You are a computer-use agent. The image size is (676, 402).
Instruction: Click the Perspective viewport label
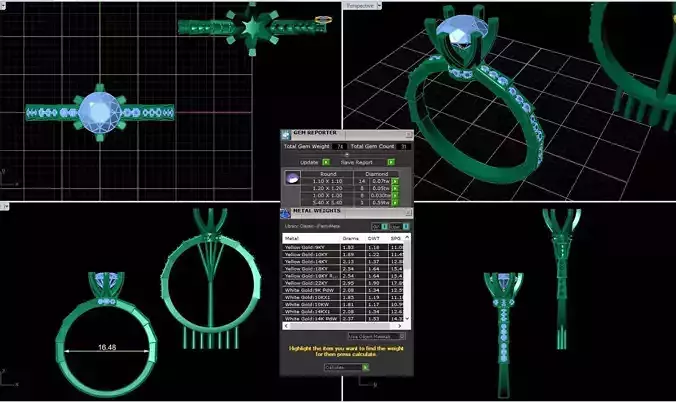[x=360, y=6]
